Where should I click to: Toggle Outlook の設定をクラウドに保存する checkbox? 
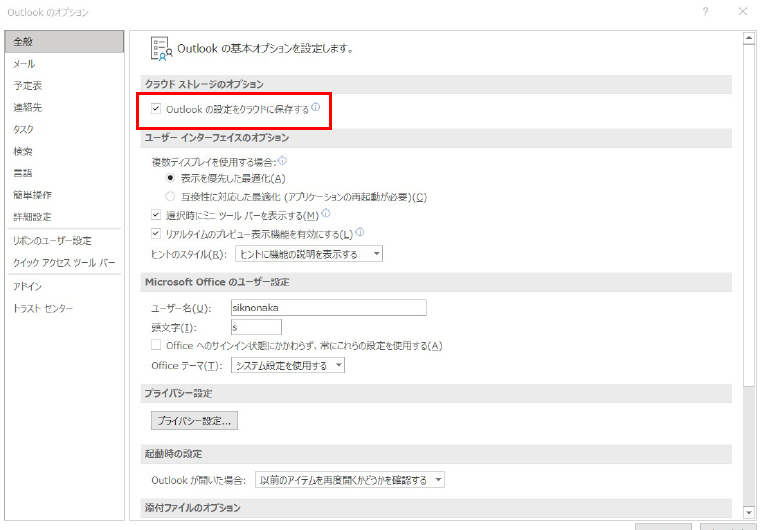click(156, 109)
